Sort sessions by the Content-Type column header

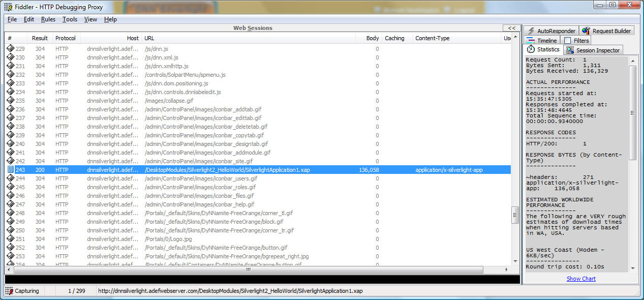coord(432,38)
